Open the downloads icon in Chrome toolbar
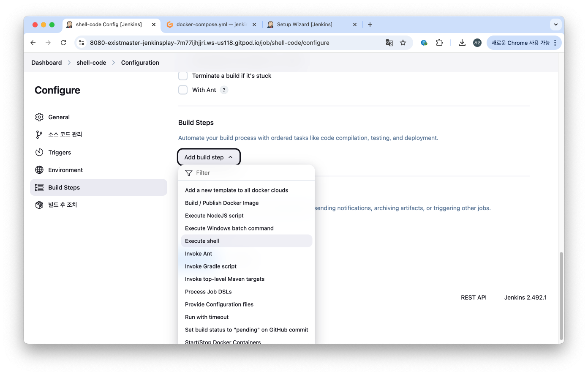Image resolution: width=588 pixels, height=375 pixels. point(462,43)
